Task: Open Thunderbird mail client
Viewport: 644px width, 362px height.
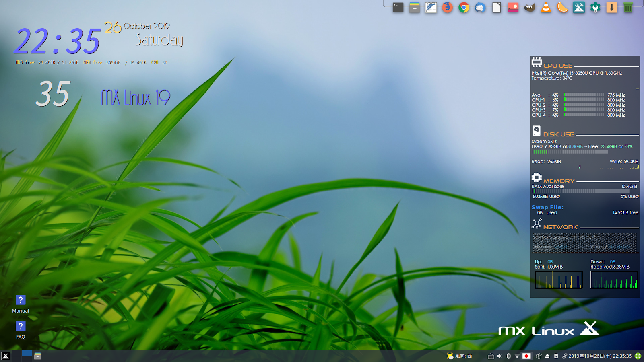Action: point(480,7)
